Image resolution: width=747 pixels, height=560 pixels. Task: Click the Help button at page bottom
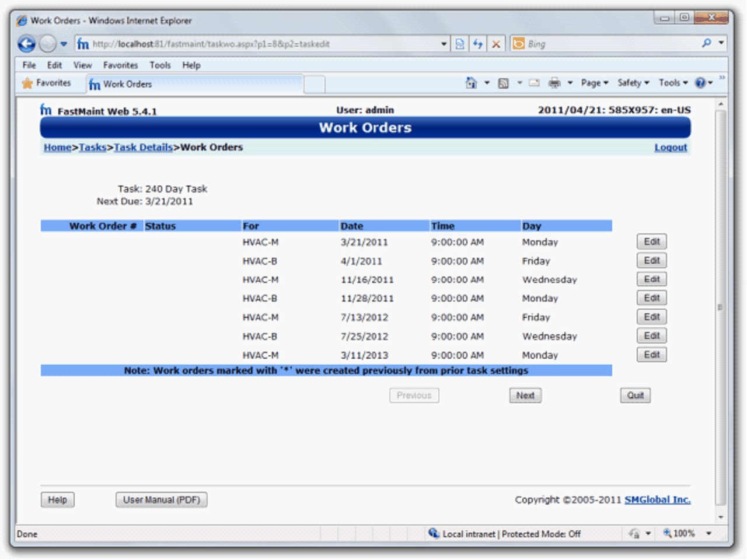[57, 499]
